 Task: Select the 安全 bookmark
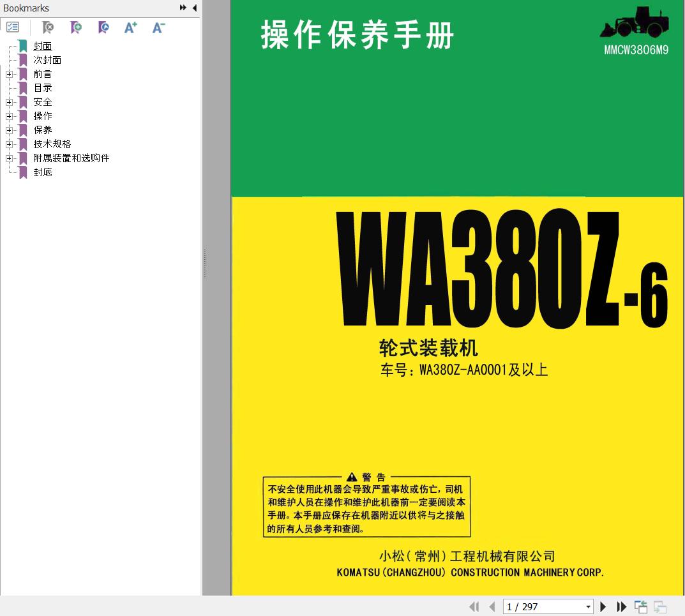43,101
